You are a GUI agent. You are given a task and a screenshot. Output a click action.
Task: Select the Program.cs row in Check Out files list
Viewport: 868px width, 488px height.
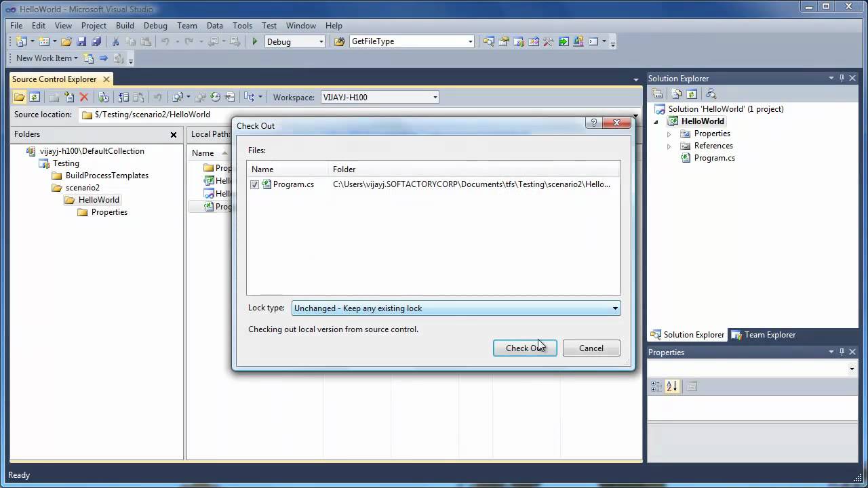point(433,184)
